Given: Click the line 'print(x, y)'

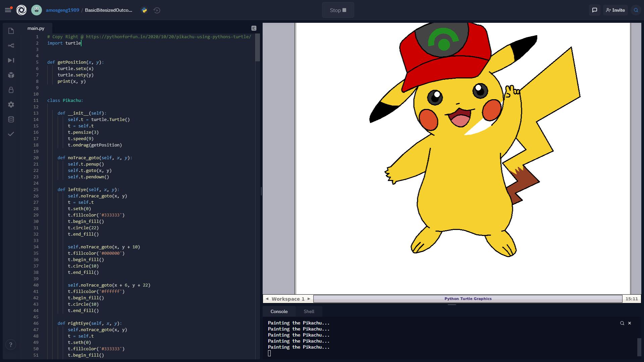Looking at the screenshot, I should click(x=71, y=81).
